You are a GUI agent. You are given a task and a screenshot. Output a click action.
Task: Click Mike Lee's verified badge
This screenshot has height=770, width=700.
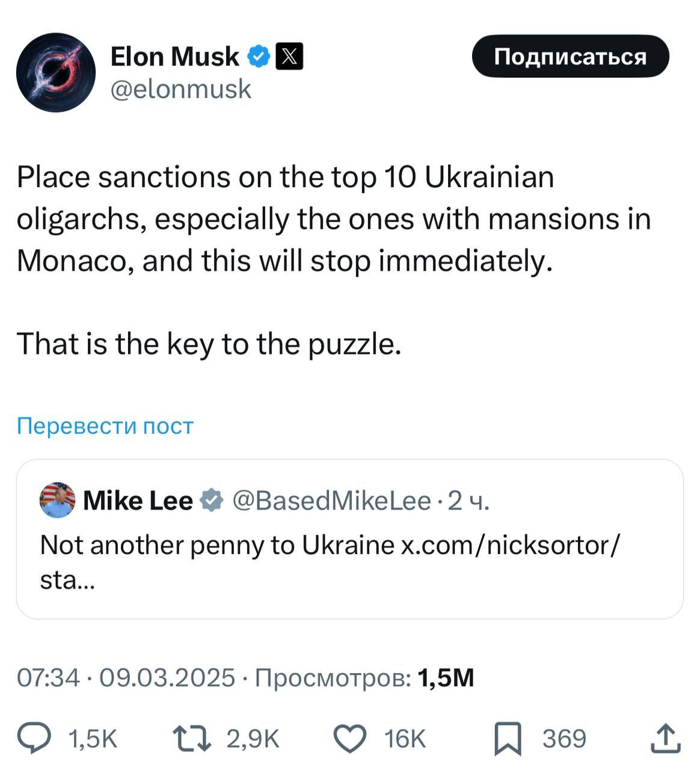(x=211, y=500)
